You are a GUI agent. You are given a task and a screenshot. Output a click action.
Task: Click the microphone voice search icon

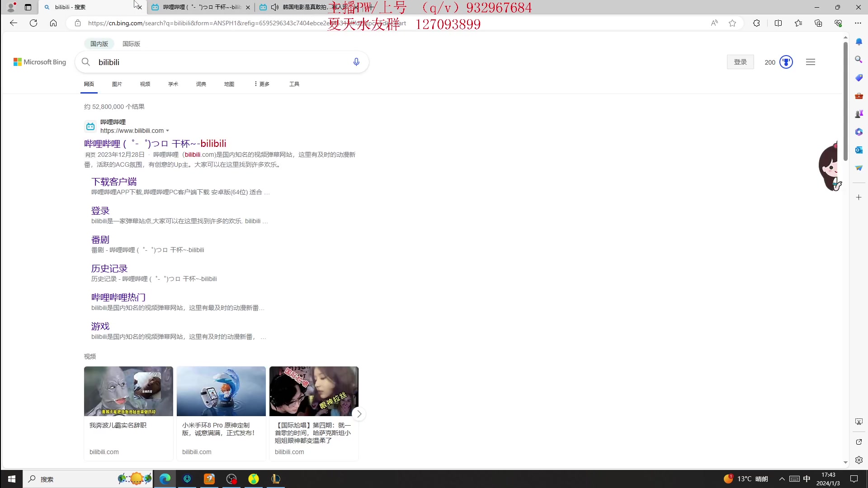pos(356,62)
